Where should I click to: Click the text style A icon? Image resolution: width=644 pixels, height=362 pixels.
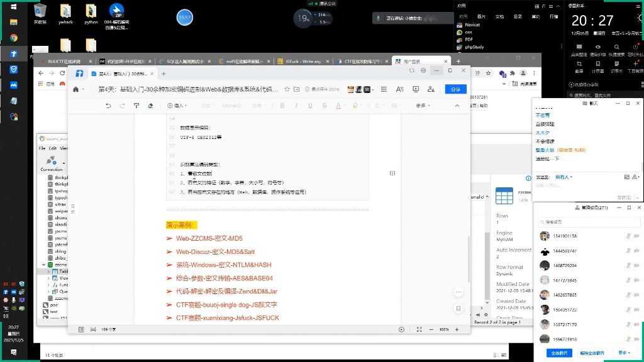coord(399,89)
